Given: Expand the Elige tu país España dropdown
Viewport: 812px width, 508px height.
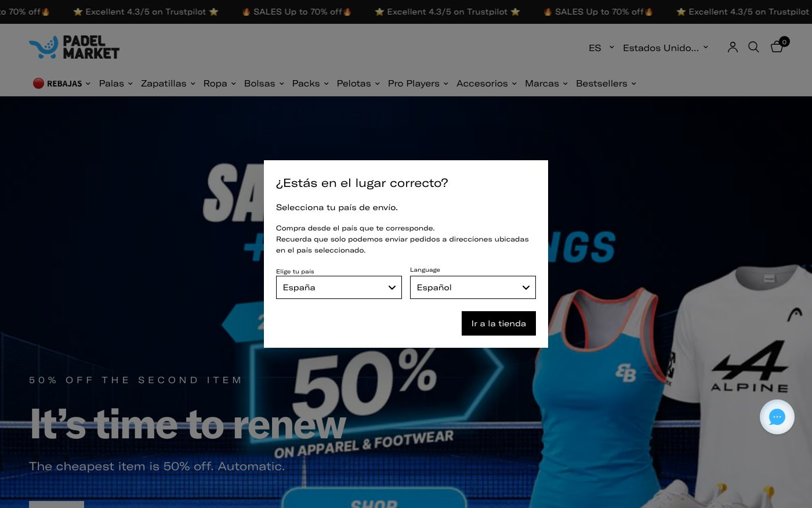Looking at the screenshot, I should pyautogui.click(x=339, y=287).
